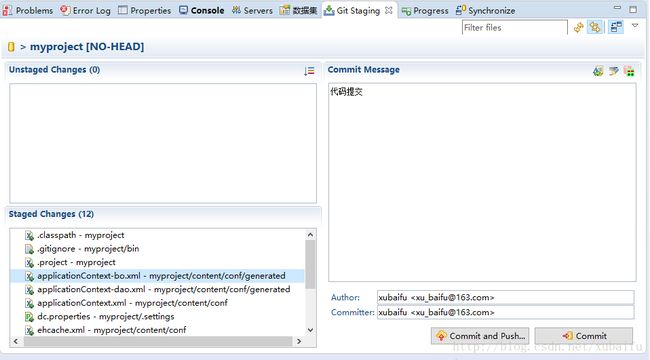Click the applicationContext-bo.xml file icon
This screenshot has width=650, height=360.
pyautogui.click(x=29, y=276)
